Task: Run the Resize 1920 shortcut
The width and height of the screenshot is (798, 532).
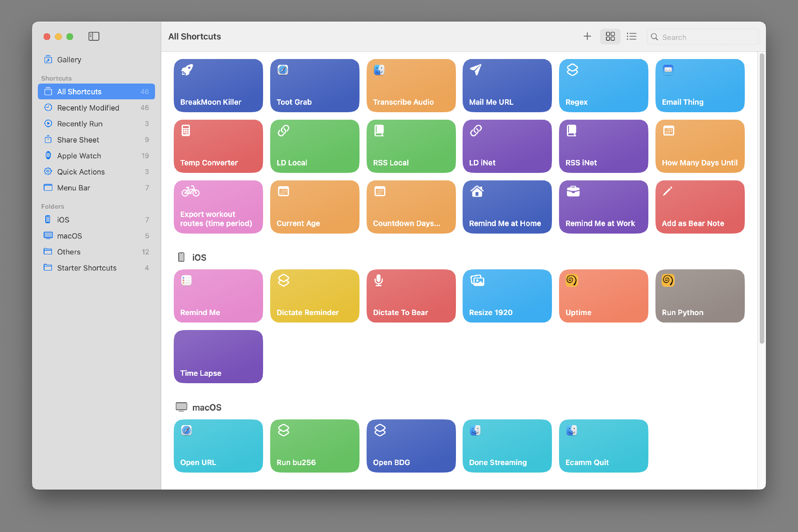Action: [x=507, y=296]
